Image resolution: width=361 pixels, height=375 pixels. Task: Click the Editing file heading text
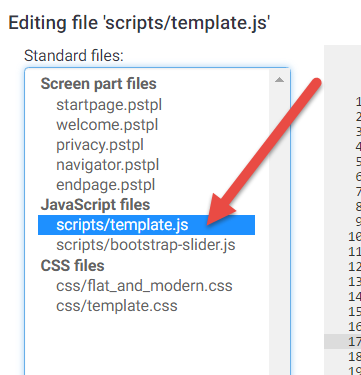pyautogui.click(x=139, y=23)
